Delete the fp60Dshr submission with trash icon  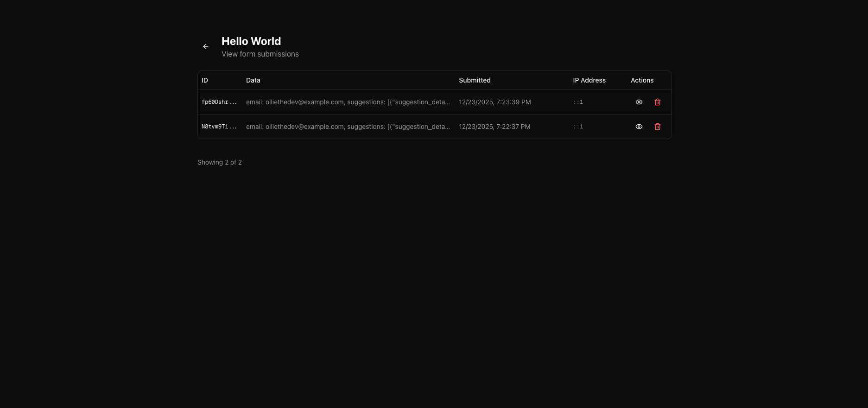(x=657, y=102)
